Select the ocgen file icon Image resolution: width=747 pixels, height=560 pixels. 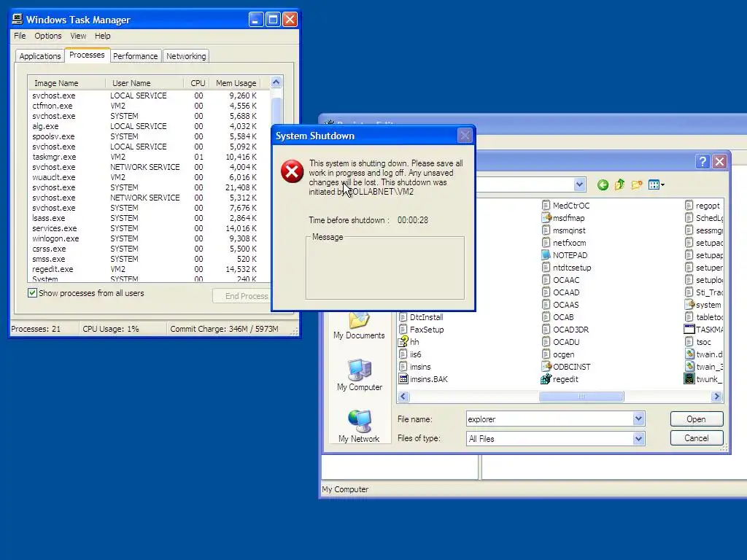point(546,354)
